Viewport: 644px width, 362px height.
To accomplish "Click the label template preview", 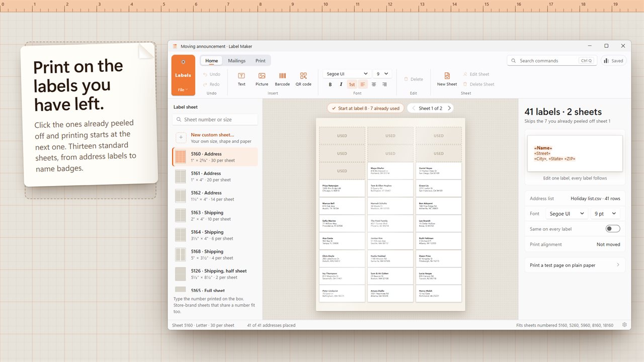I will (575, 154).
